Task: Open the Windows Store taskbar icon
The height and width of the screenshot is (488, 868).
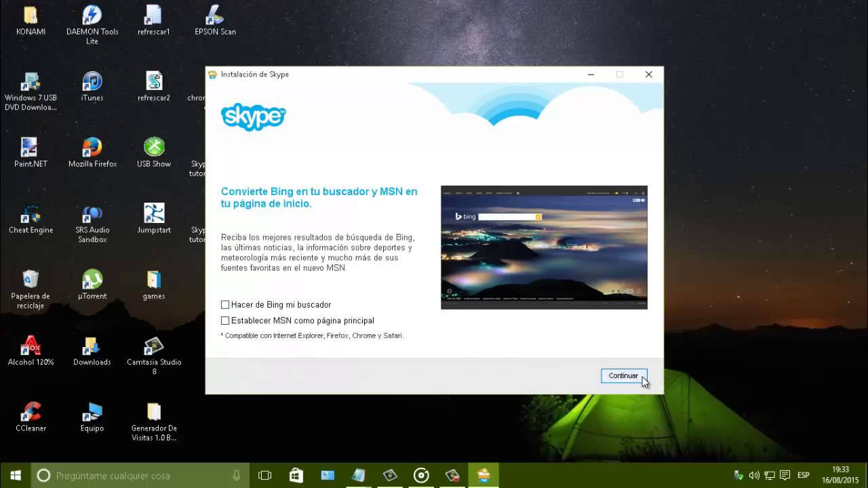Action: click(296, 475)
